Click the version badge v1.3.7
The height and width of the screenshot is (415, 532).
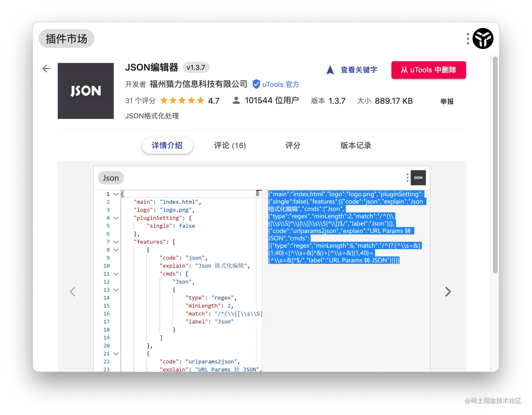(196, 68)
